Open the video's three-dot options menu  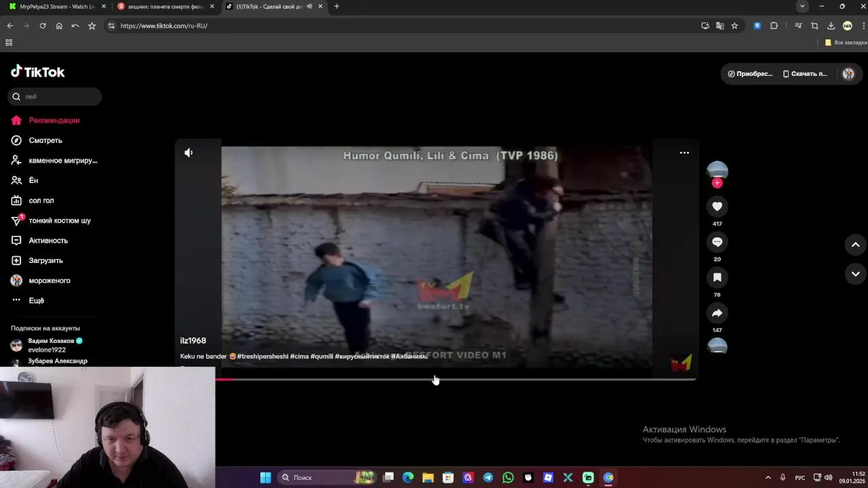click(684, 153)
